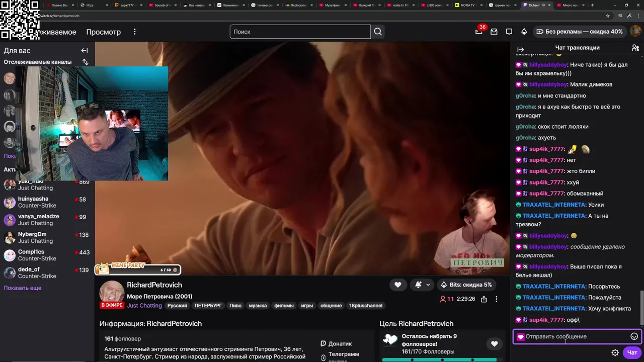Open dede_of channel in the sidebar
The image size is (644, 362).
(46, 273)
